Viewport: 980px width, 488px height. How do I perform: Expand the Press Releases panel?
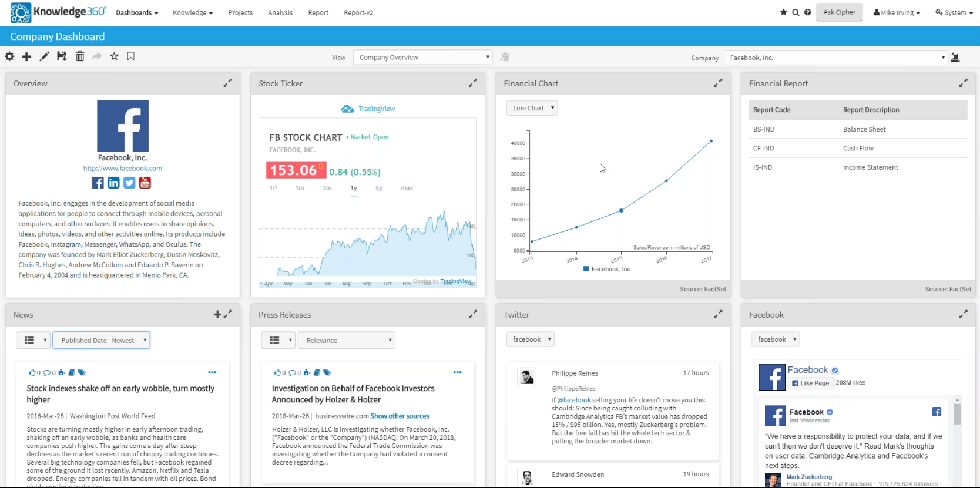[472, 315]
